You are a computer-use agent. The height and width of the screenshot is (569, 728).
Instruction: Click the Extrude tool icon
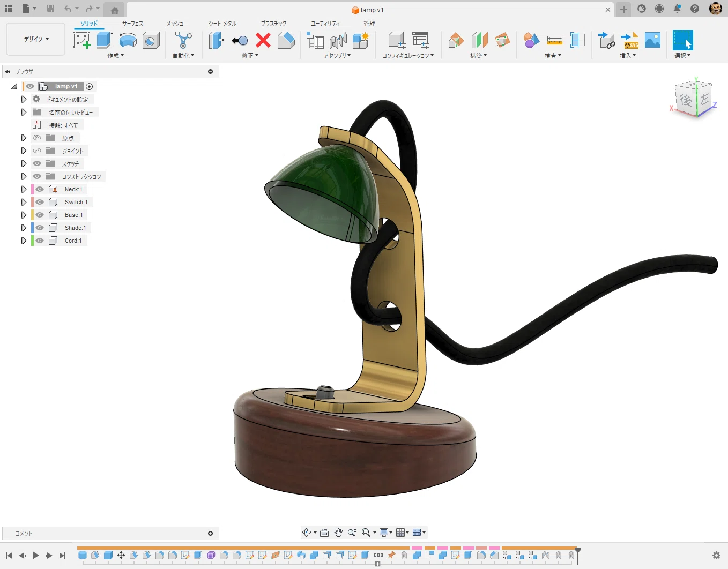coord(105,40)
